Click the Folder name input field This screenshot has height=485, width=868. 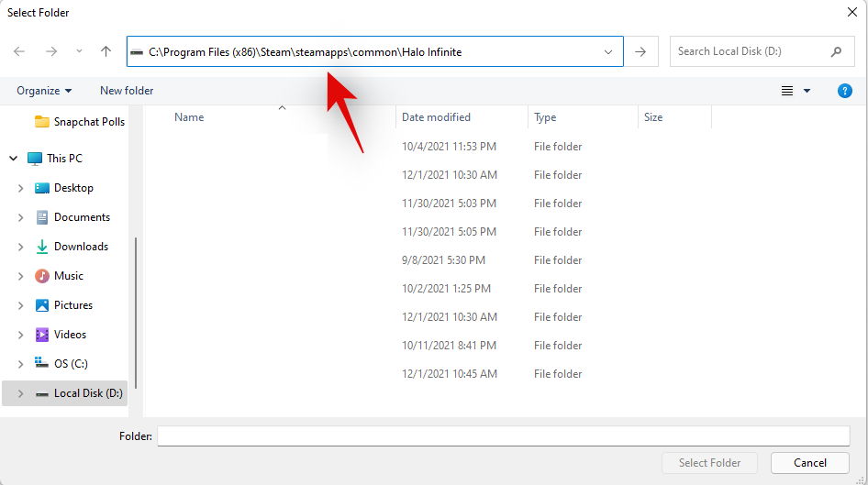pos(503,436)
